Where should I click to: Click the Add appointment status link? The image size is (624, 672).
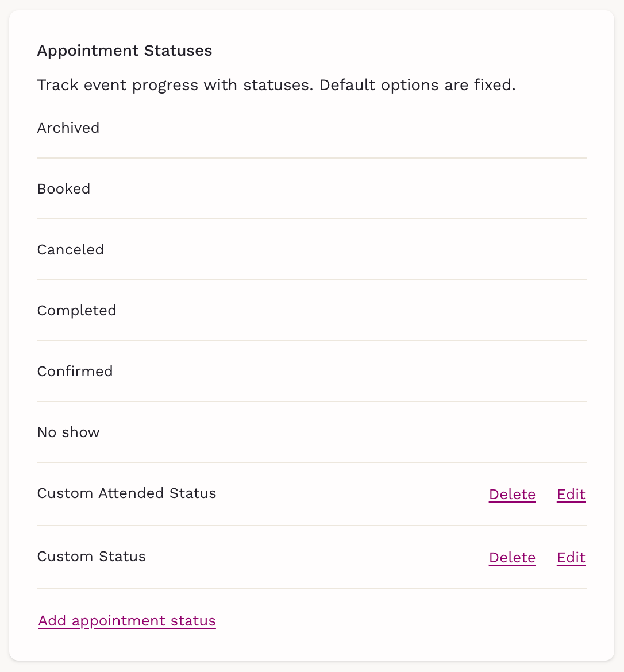click(127, 621)
